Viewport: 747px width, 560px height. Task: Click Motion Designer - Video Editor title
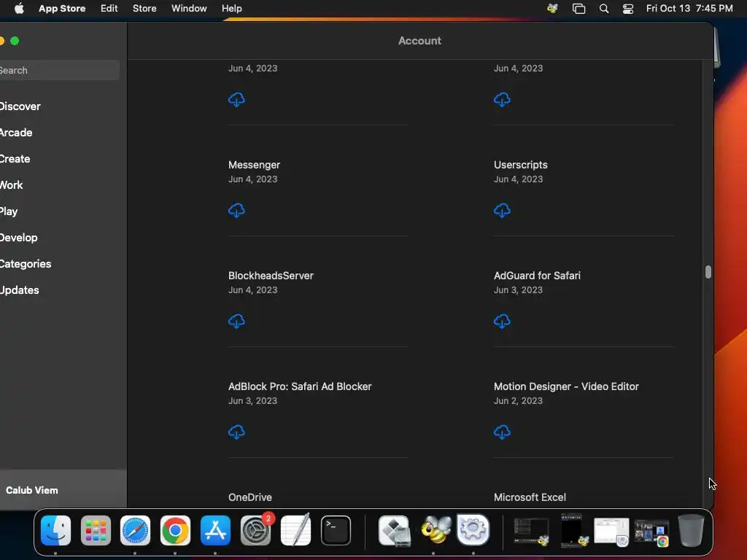(x=566, y=386)
